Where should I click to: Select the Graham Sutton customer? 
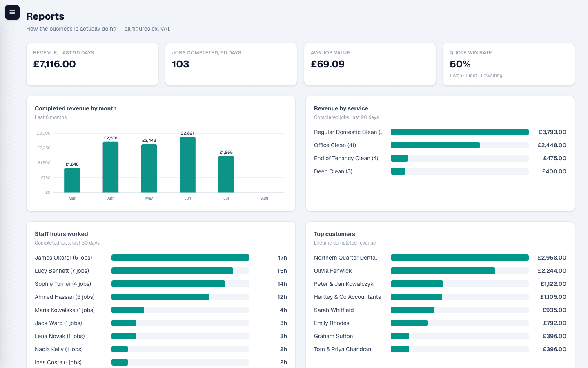point(334,336)
